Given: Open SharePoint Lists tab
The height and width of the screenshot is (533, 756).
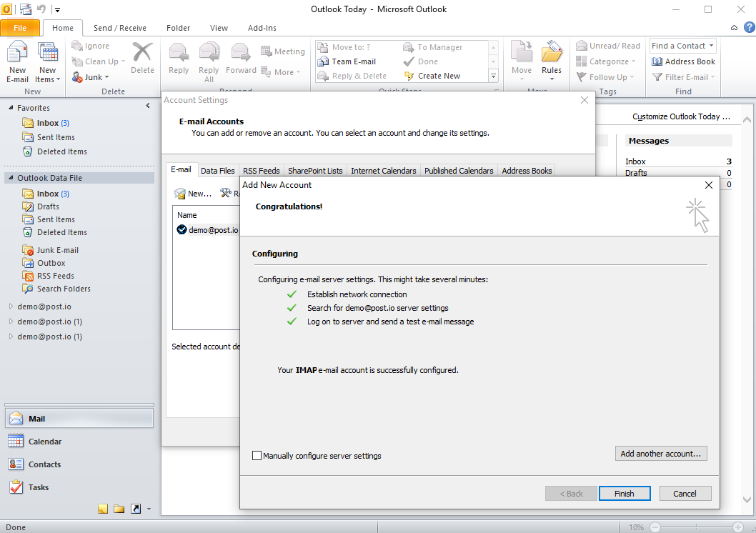Looking at the screenshot, I should coord(315,171).
